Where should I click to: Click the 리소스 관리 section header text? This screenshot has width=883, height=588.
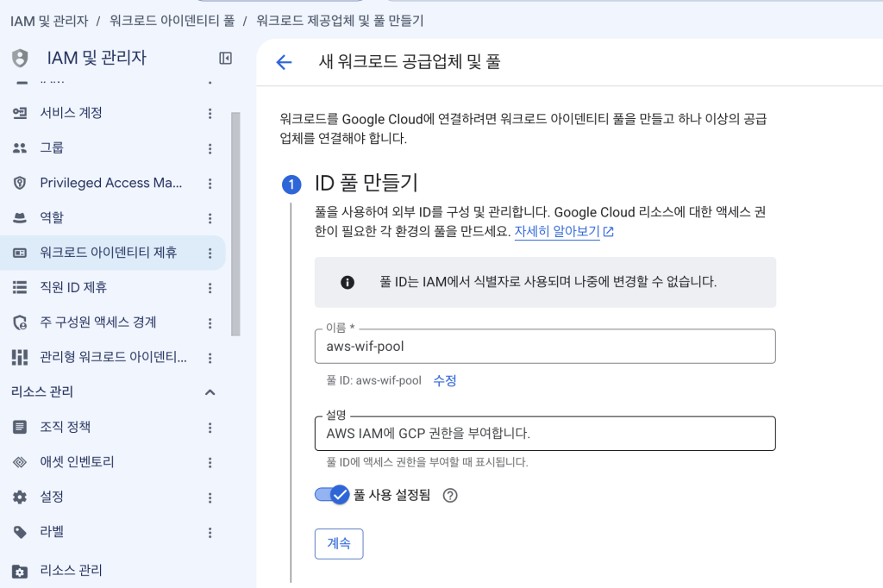click(42, 392)
